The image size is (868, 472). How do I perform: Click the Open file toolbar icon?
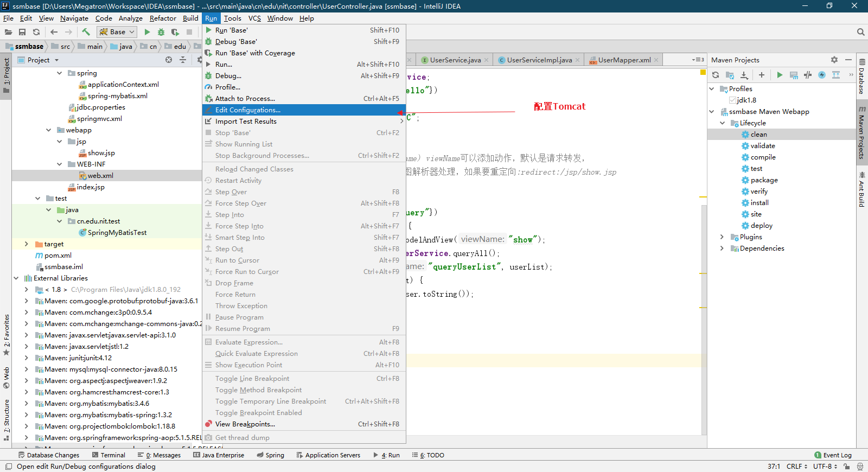pyautogui.click(x=8, y=32)
